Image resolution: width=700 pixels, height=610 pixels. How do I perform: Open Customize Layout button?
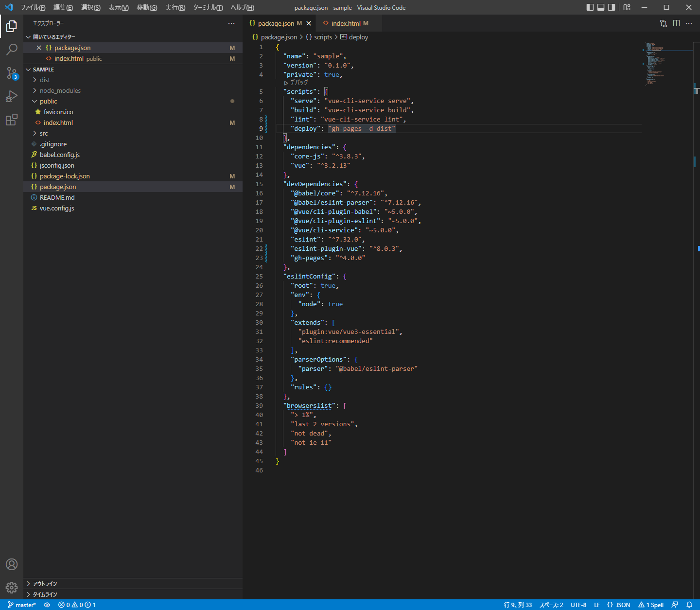click(627, 7)
